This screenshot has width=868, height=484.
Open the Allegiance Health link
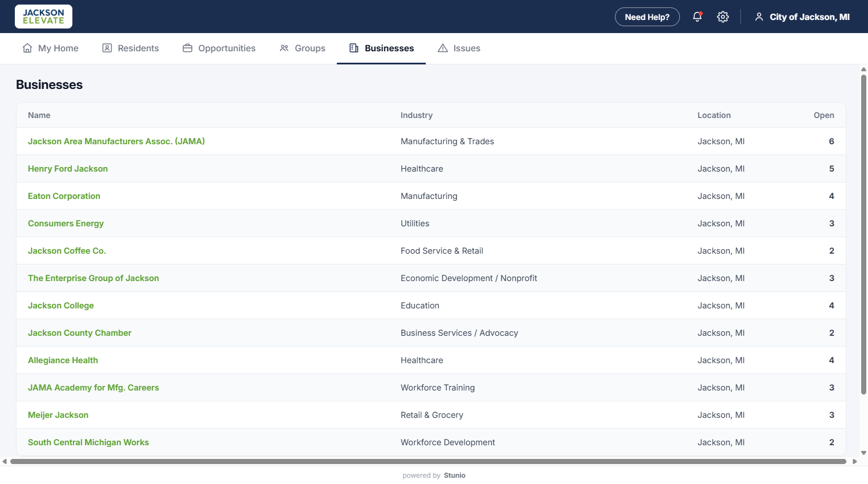[63, 360]
